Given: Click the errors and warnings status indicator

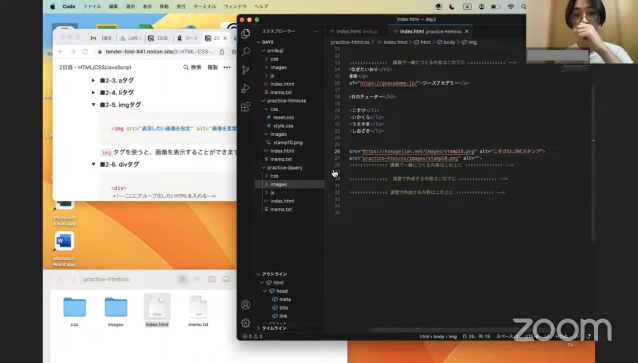Looking at the screenshot, I should pos(252,337).
